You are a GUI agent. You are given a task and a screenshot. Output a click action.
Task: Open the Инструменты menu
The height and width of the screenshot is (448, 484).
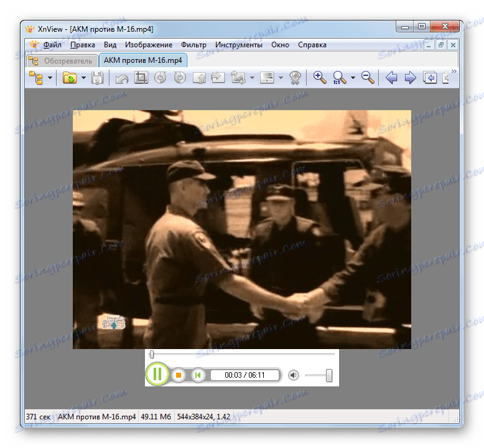239,45
